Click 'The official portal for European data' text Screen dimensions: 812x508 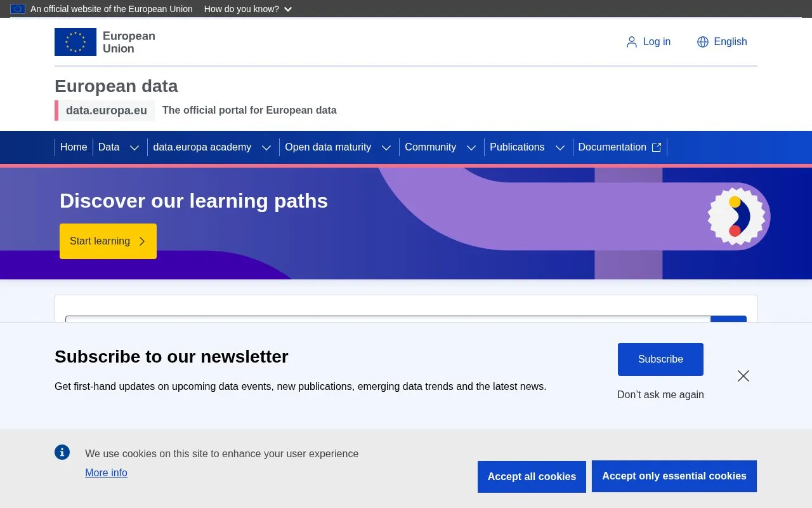pos(249,110)
